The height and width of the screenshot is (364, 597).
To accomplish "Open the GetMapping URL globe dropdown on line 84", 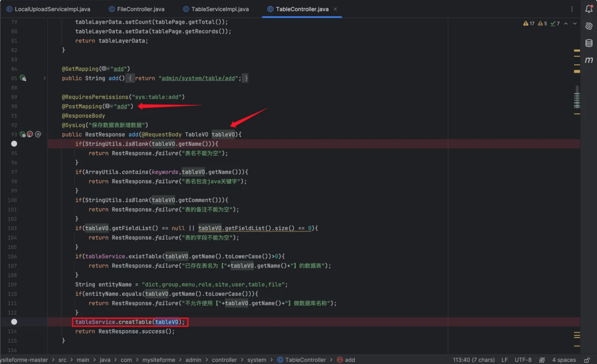I will tap(105, 69).
